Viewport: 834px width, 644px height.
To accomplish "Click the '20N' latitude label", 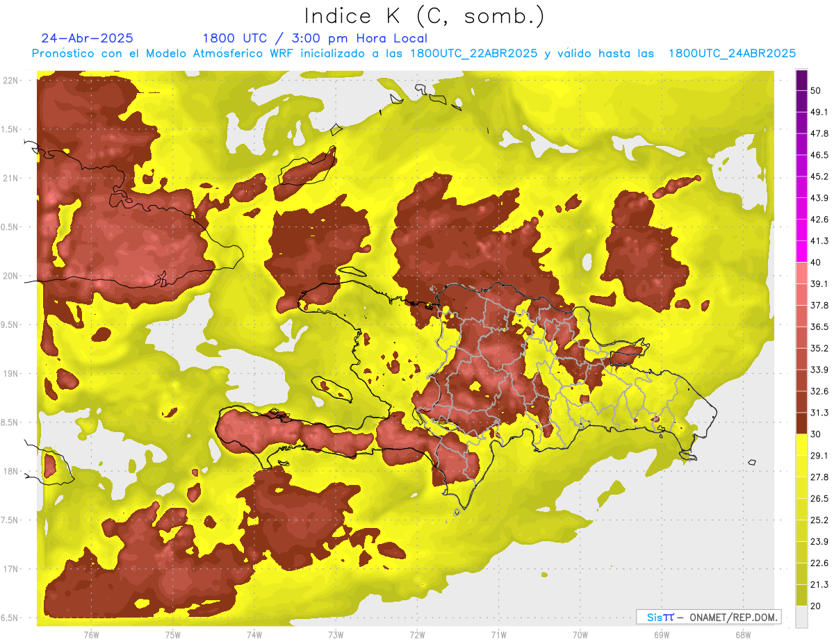I will [x=11, y=276].
